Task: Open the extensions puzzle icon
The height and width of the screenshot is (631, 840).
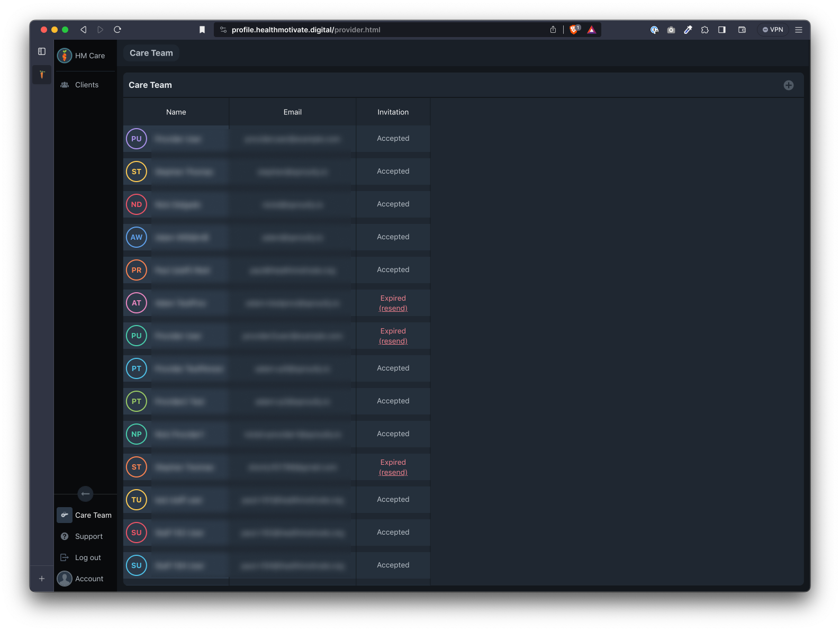Action: (705, 30)
